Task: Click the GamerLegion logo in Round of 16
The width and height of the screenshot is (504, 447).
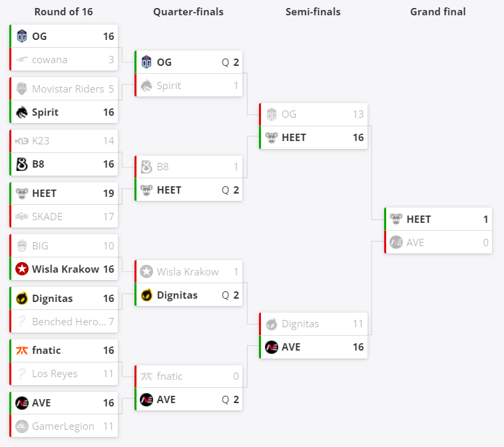Action: [22, 426]
